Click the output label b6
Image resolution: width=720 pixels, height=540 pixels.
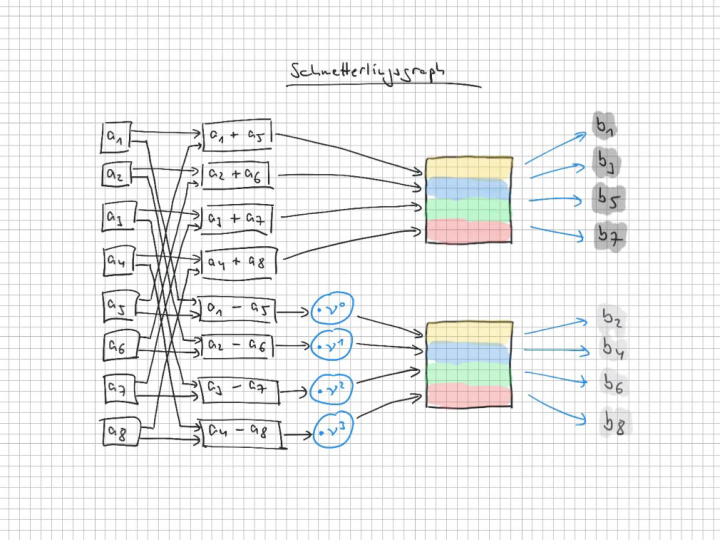click(614, 384)
